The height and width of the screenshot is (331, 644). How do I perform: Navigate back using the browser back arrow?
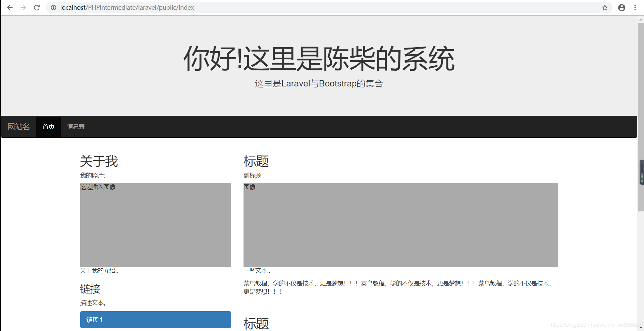10,7
